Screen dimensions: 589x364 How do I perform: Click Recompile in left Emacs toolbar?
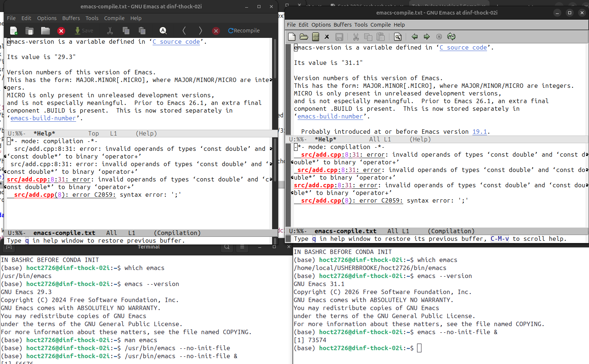244,31
